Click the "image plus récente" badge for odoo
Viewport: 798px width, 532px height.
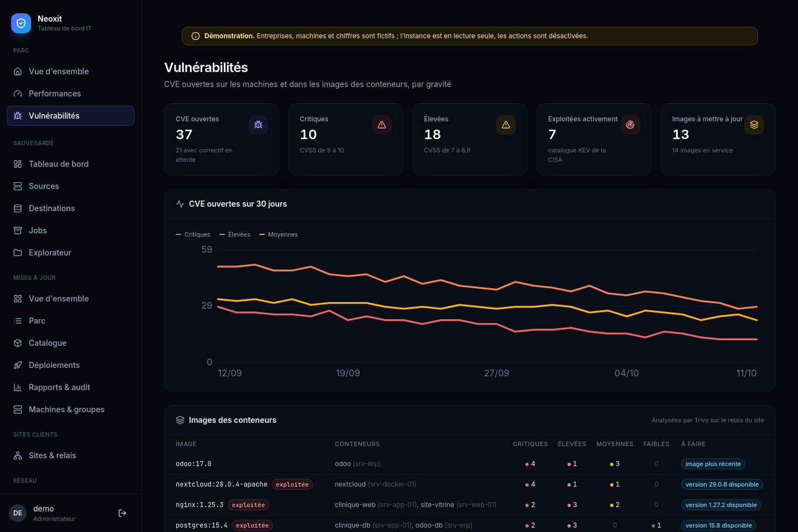pos(713,464)
